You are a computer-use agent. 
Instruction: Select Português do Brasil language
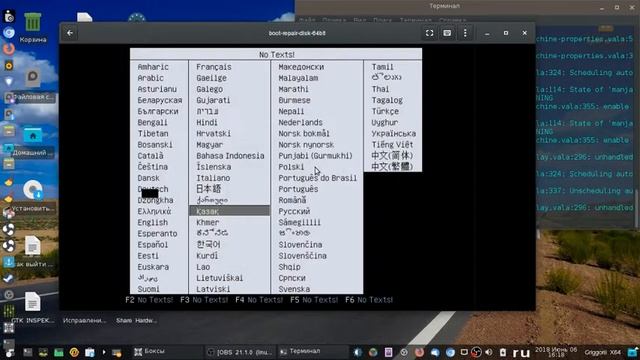tap(318, 178)
